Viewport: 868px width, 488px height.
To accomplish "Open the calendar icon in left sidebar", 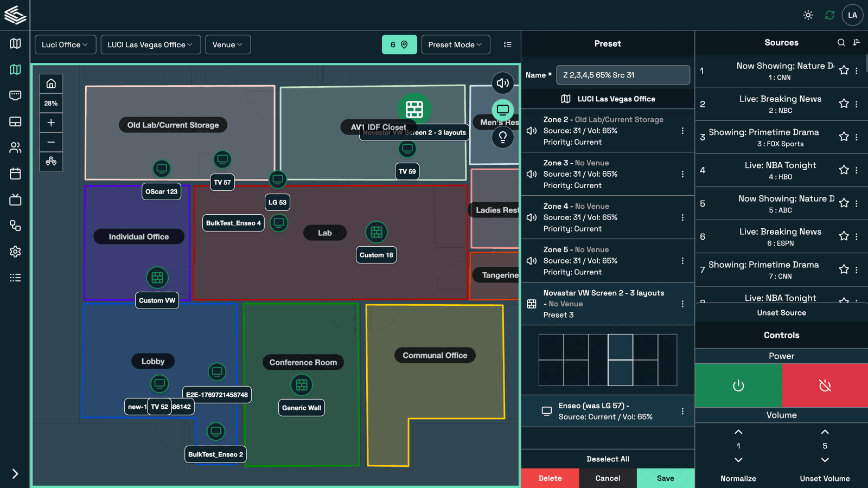I will (15, 174).
